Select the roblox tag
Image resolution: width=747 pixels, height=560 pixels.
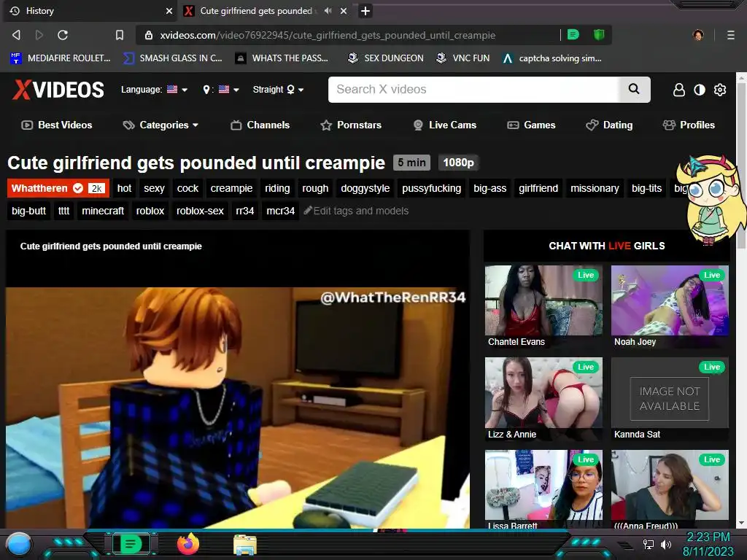pyautogui.click(x=150, y=211)
